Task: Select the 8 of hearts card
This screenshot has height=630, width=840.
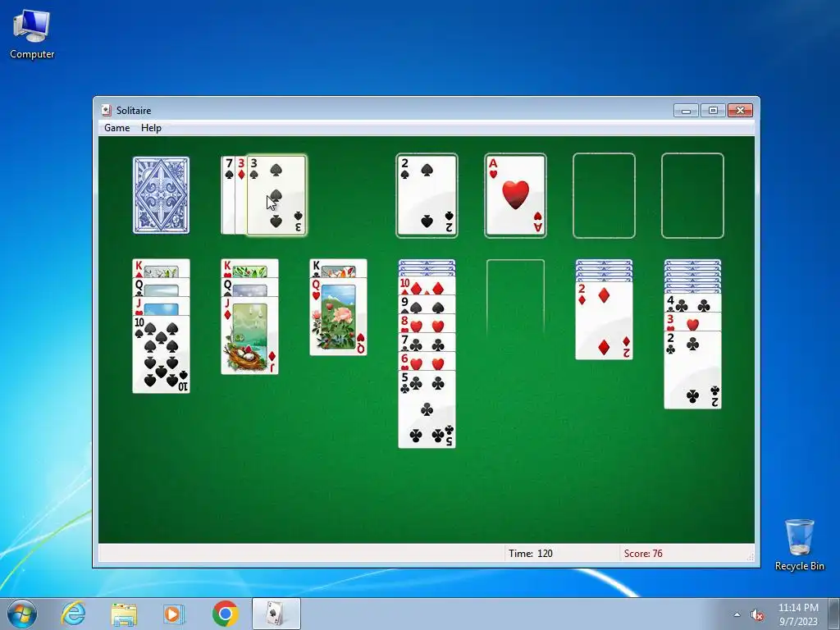Action: tap(427, 323)
